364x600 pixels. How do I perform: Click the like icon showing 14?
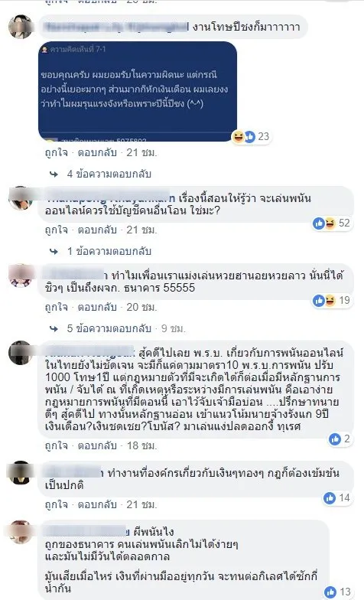(x=330, y=497)
